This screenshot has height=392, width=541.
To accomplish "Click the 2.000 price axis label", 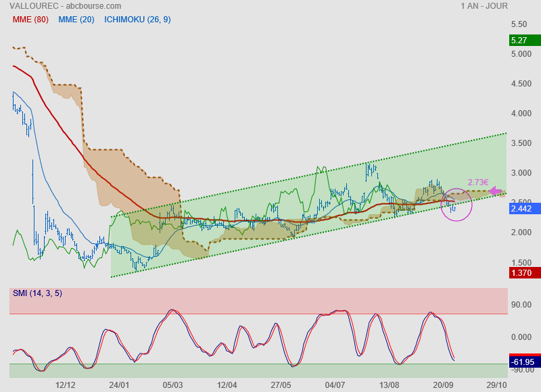I will 521,232.
